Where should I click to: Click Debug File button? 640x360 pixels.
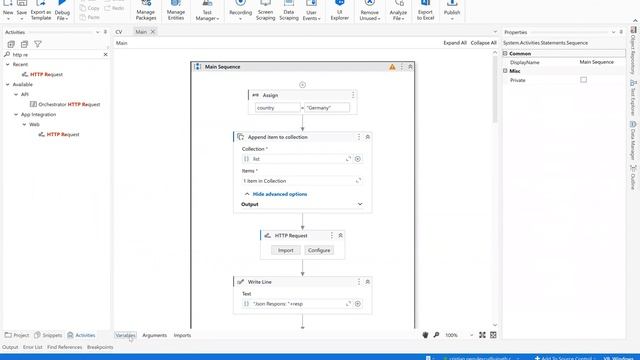coord(62,11)
